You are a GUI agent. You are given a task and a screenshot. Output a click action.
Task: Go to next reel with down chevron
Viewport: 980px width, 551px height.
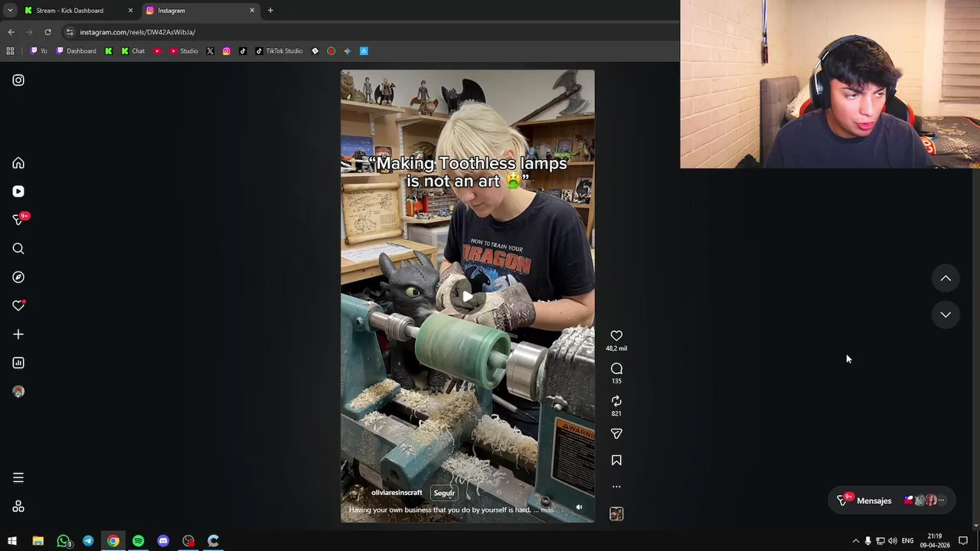(946, 315)
